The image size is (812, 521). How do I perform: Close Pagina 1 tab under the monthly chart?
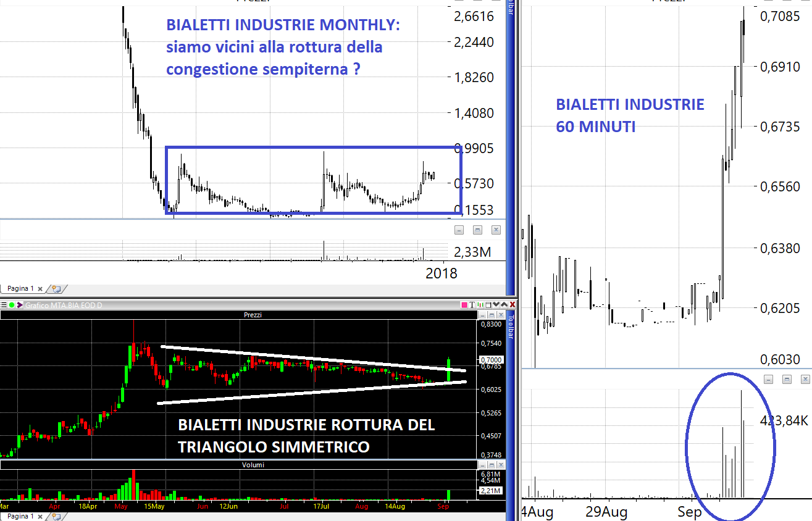(x=40, y=289)
